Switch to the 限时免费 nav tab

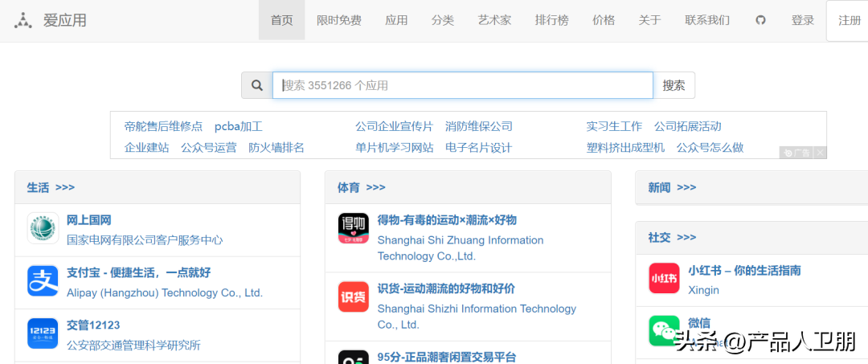tap(338, 20)
